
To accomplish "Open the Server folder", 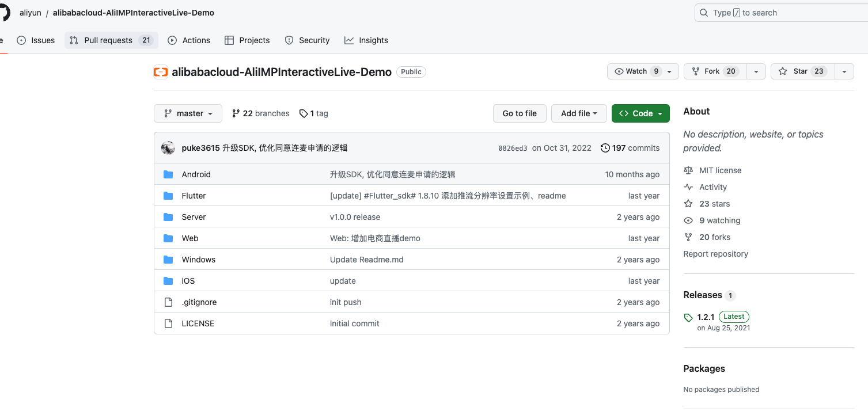I will [194, 217].
